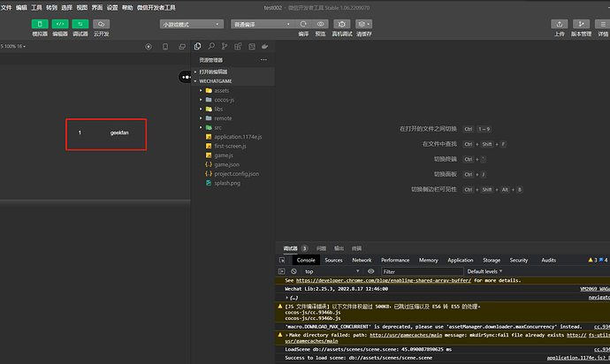Toggle the 模拟器 simulator panel button

point(40,24)
